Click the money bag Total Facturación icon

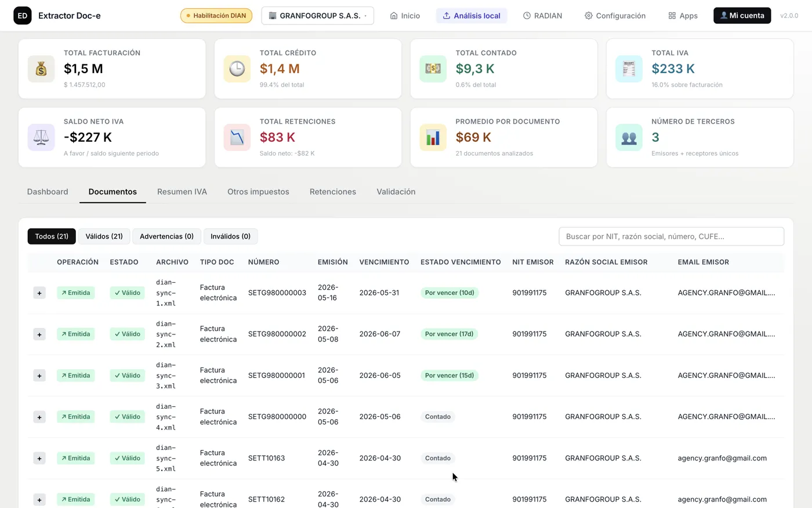(41, 69)
